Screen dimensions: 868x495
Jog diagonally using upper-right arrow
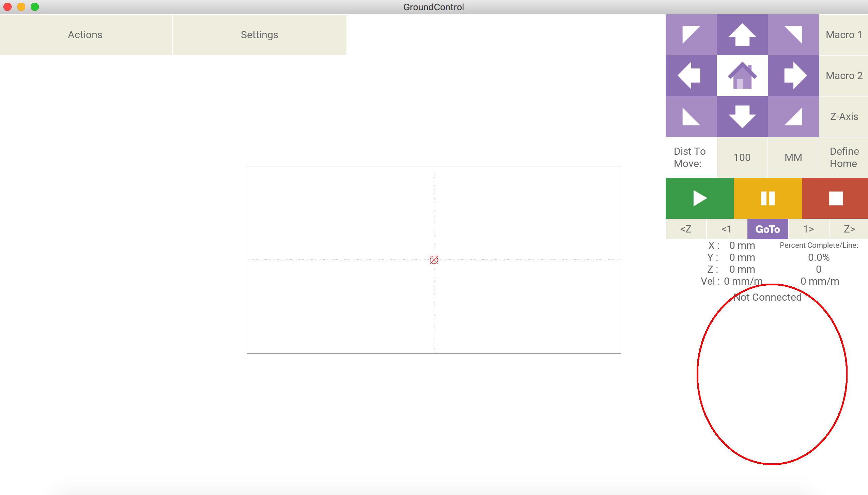point(793,34)
